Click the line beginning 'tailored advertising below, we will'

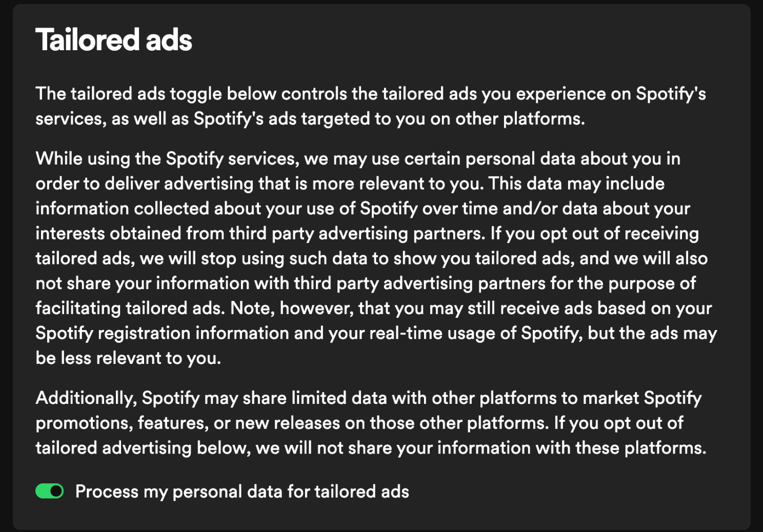(371, 448)
